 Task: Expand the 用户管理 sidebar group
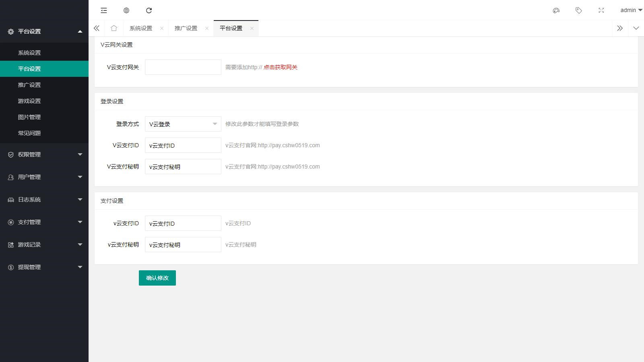(x=44, y=177)
